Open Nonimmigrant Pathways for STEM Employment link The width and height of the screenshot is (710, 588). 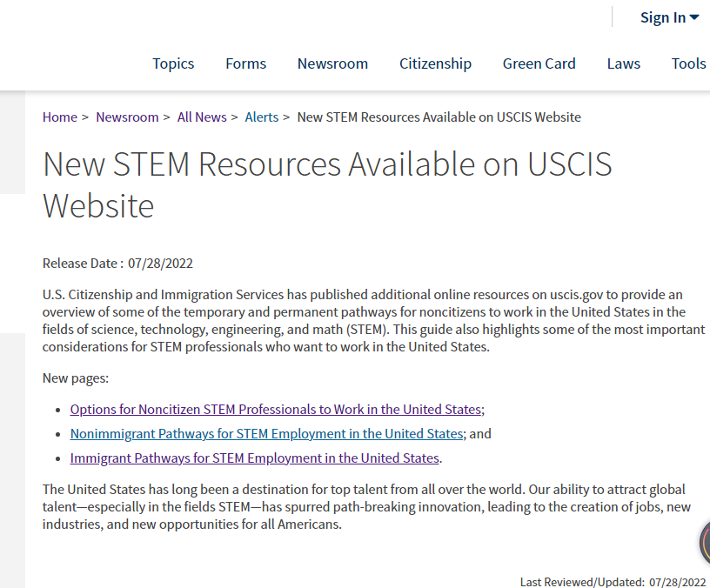pos(266,433)
